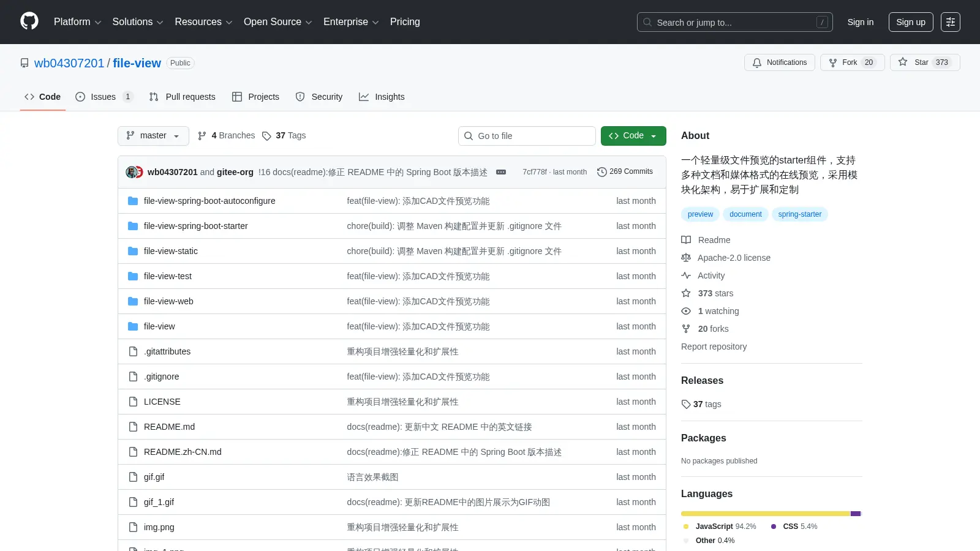Viewport: 980px width, 551px height.
Task: Click the tag icon beside 37 tags in Releases
Action: tap(686, 404)
